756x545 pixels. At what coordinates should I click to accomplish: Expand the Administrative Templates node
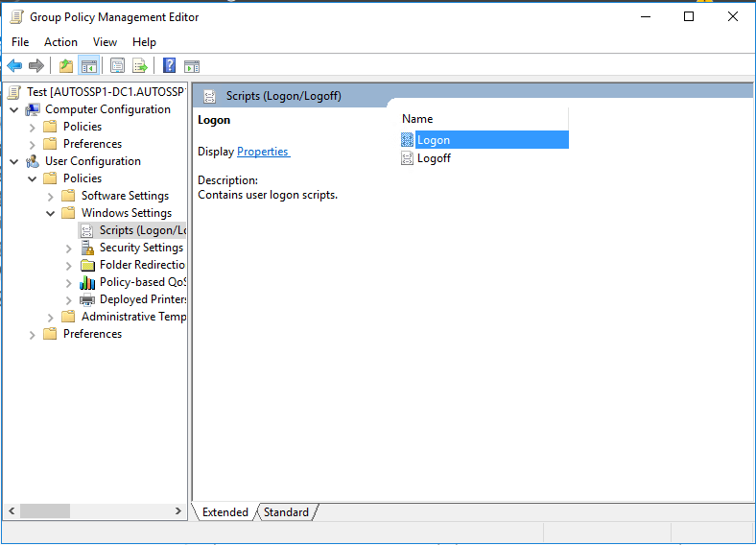click(x=51, y=318)
